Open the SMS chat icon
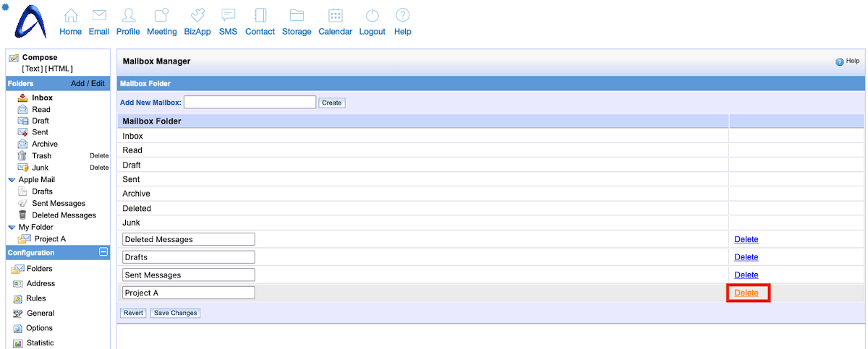 coord(228,16)
